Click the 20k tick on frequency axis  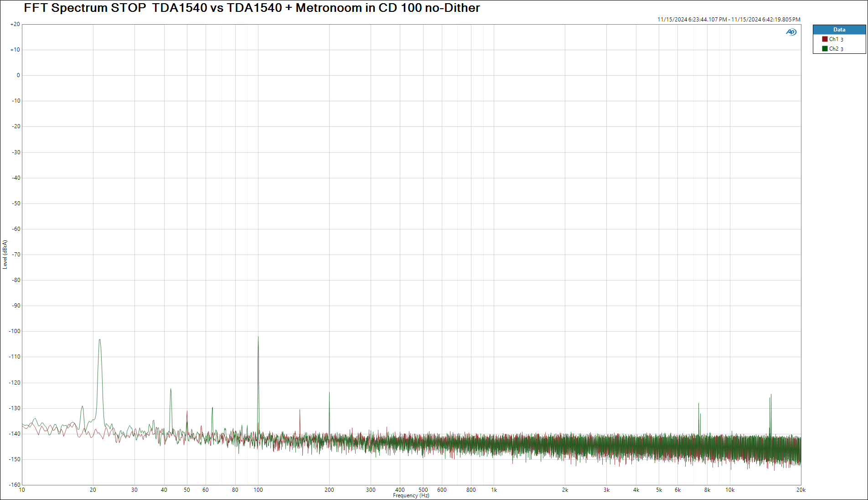pos(801,490)
